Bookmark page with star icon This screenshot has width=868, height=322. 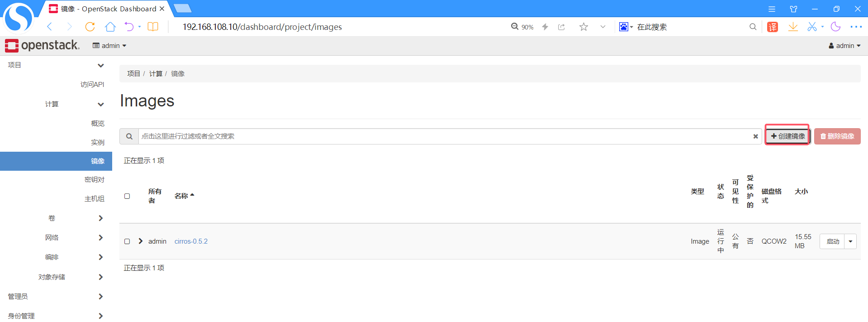click(583, 27)
